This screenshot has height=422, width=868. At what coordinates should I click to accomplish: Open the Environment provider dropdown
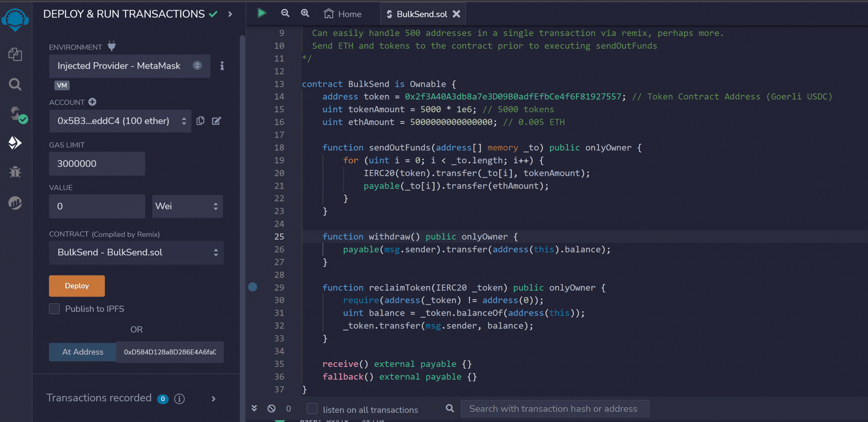click(x=129, y=66)
